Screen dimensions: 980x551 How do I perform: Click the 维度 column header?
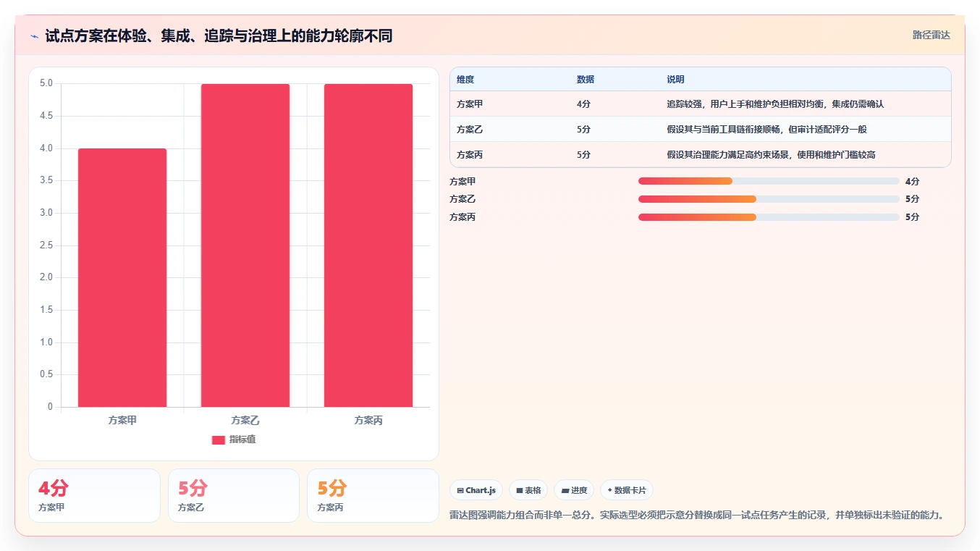pyautogui.click(x=465, y=80)
